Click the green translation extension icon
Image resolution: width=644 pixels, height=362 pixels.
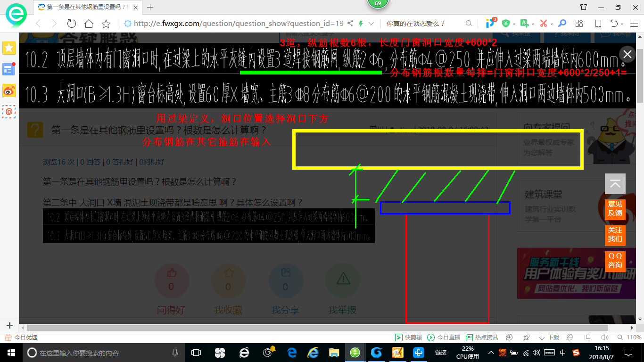point(525,24)
